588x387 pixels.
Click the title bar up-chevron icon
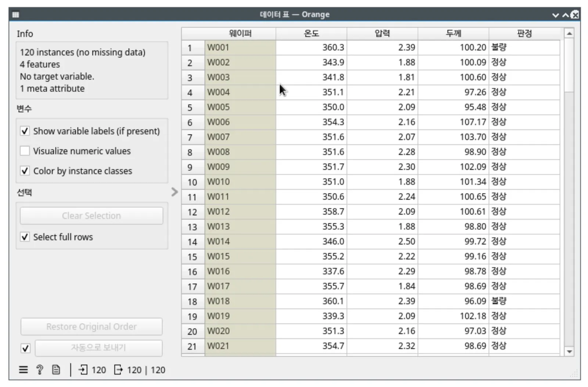coord(565,15)
